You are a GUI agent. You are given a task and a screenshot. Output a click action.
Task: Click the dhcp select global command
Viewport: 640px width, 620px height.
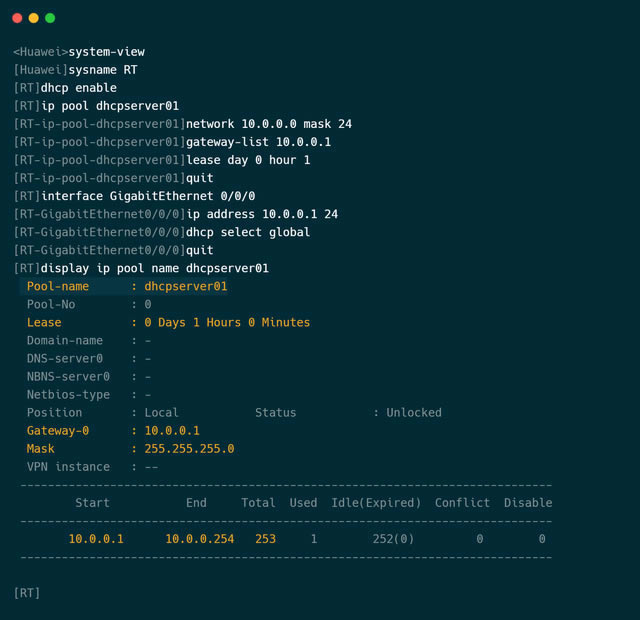248,232
